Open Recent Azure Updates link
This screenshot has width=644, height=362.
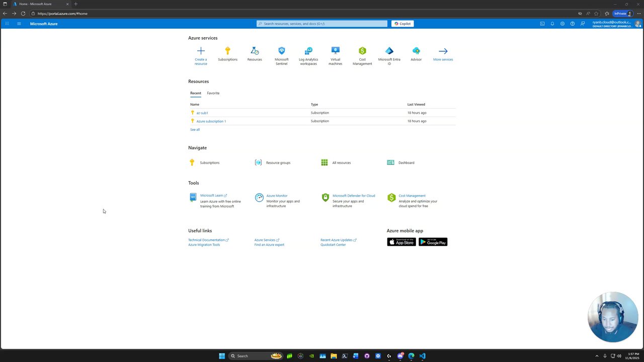(339, 240)
